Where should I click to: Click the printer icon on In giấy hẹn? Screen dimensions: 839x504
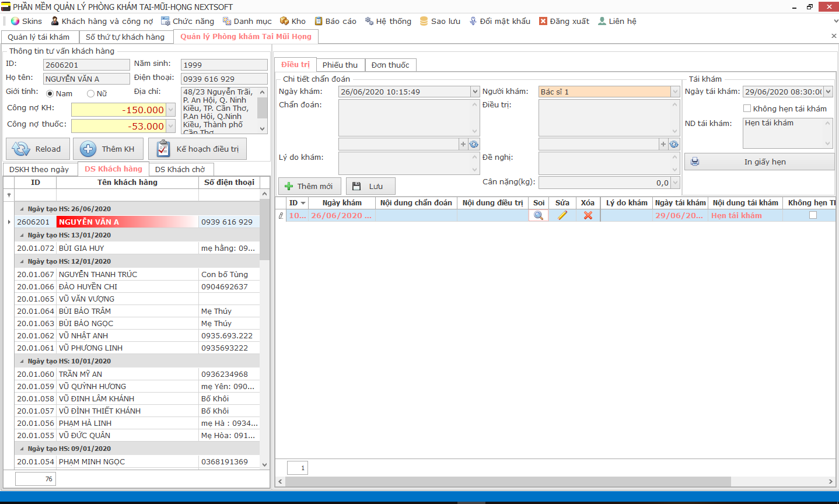[x=695, y=162]
